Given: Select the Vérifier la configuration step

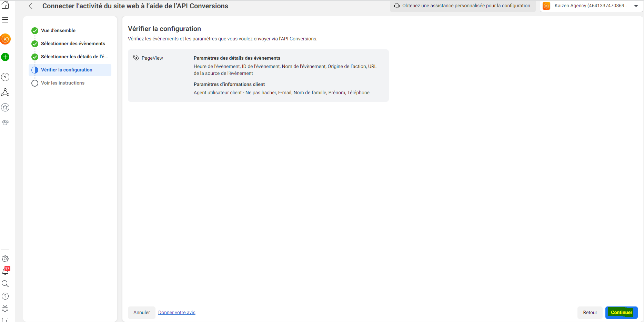Looking at the screenshot, I should pyautogui.click(x=70, y=70).
